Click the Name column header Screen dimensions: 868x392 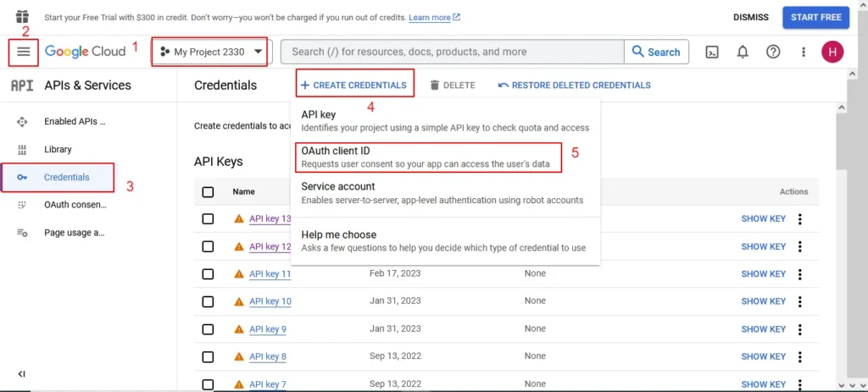point(243,192)
